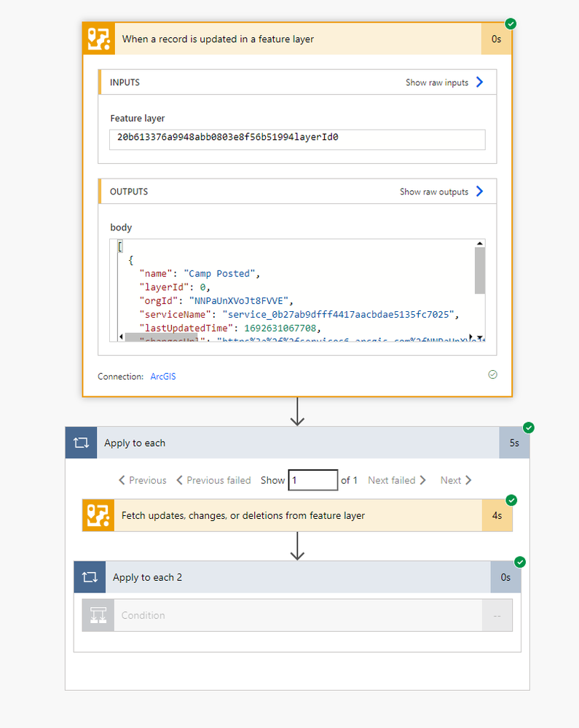
Task: Click green checkmark on Fetch updates action
Action: tap(511, 500)
